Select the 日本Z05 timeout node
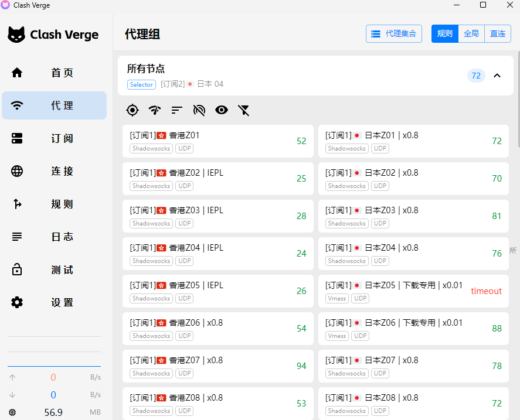The height and width of the screenshot is (420, 520). [x=413, y=291]
